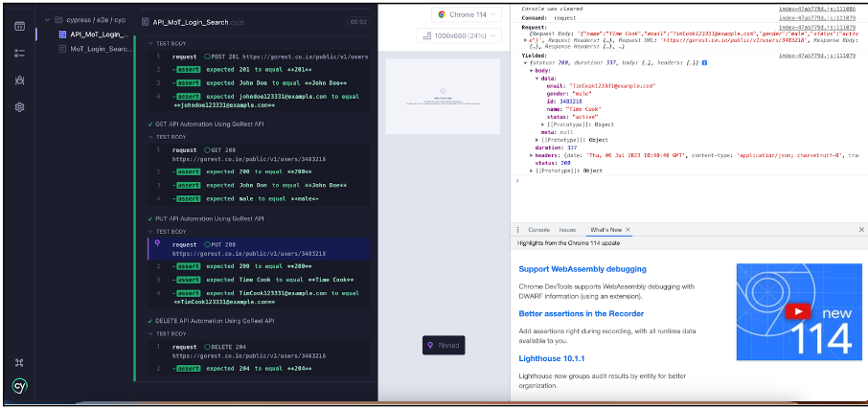
Task: Open the Chrome 114 browser dropdown
Action: click(x=465, y=14)
